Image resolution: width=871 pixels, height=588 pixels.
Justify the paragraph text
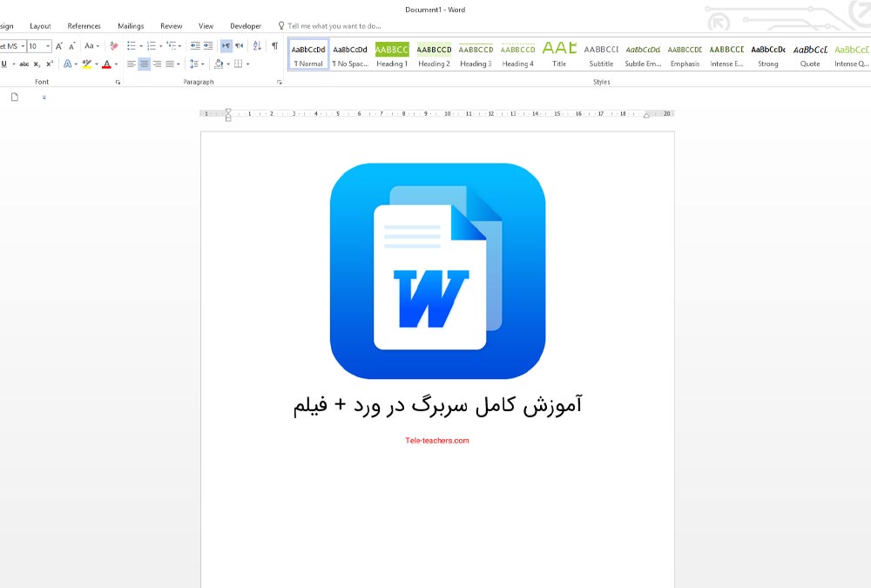pos(170,64)
